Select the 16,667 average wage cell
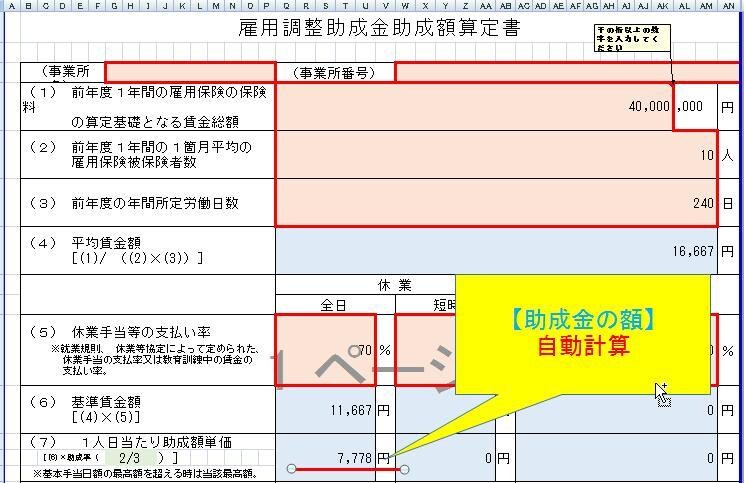The height and width of the screenshot is (483, 744). pyautogui.click(x=496, y=251)
